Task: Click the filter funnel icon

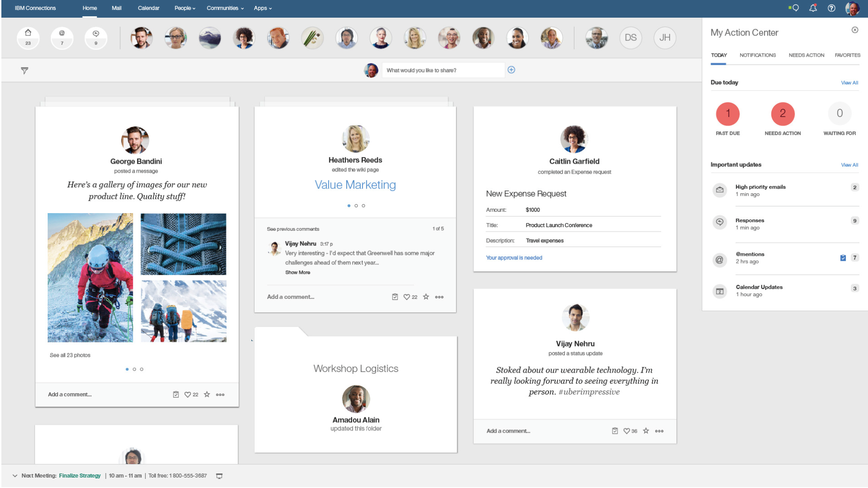Action: click(25, 70)
